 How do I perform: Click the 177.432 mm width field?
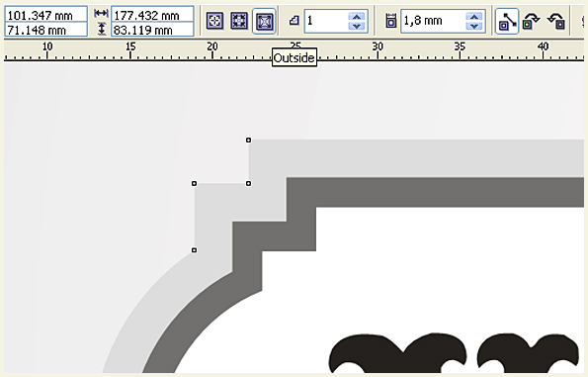(152, 15)
